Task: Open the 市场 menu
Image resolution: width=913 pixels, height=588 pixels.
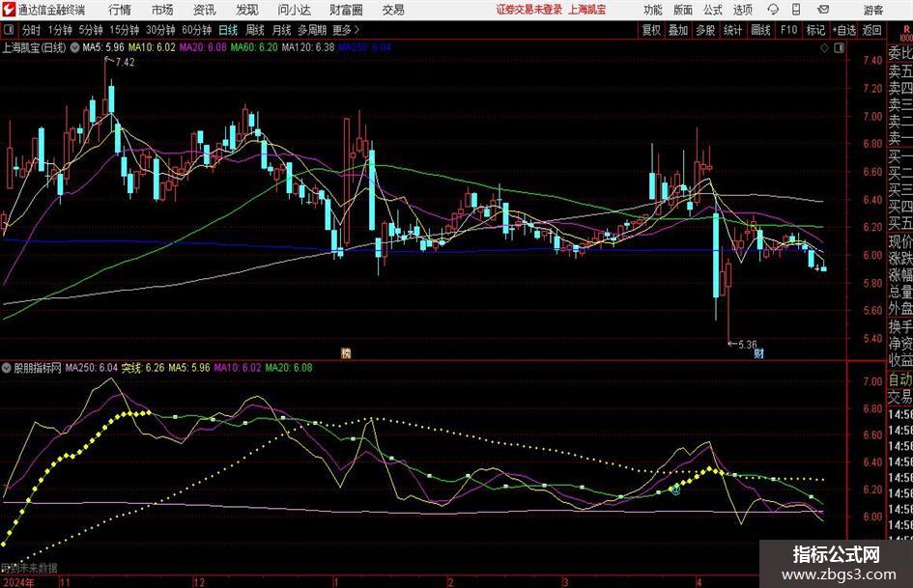Action: pos(162,10)
